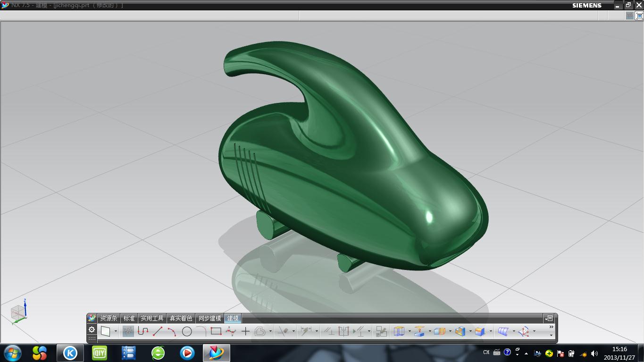Select the Rectangle sketch tool
The width and height of the screenshot is (644, 362).
(x=216, y=331)
